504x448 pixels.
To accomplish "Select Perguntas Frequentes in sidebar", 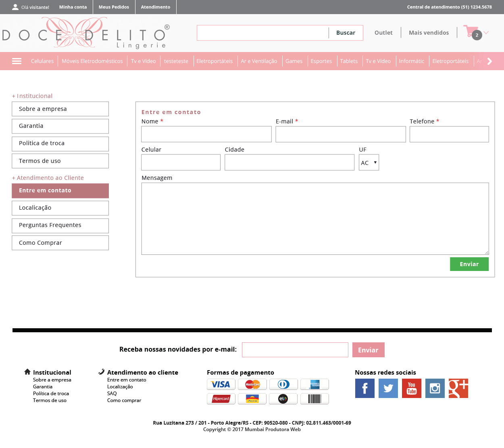I will pos(60,225).
